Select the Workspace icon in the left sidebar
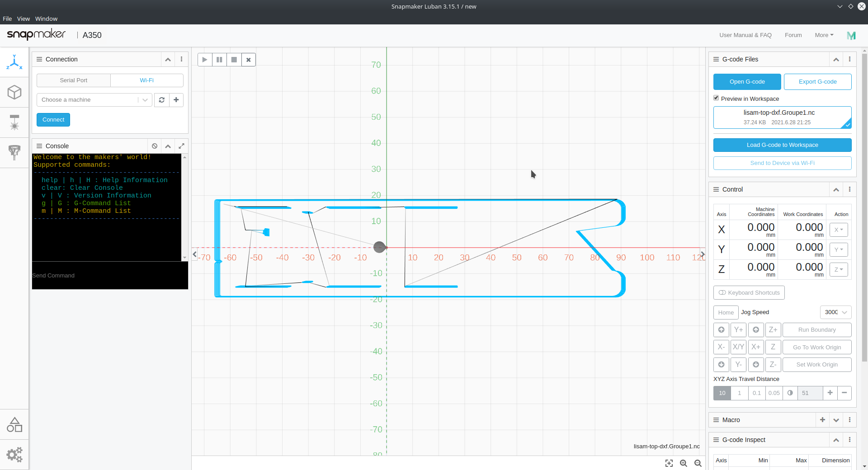868x470 pixels. [14, 62]
